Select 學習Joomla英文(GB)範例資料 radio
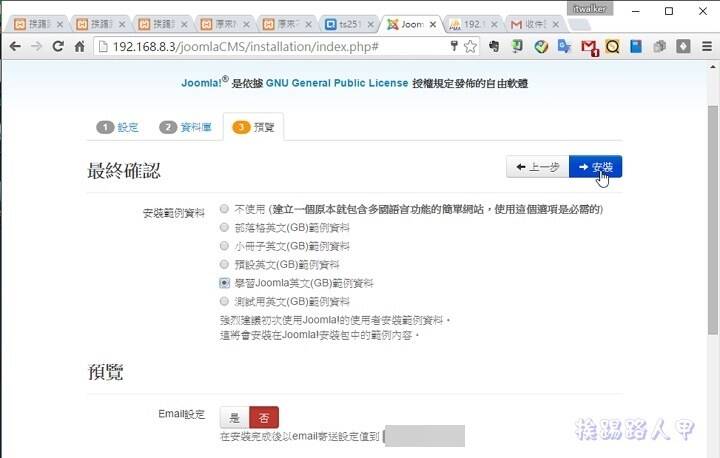 [x=224, y=283]
